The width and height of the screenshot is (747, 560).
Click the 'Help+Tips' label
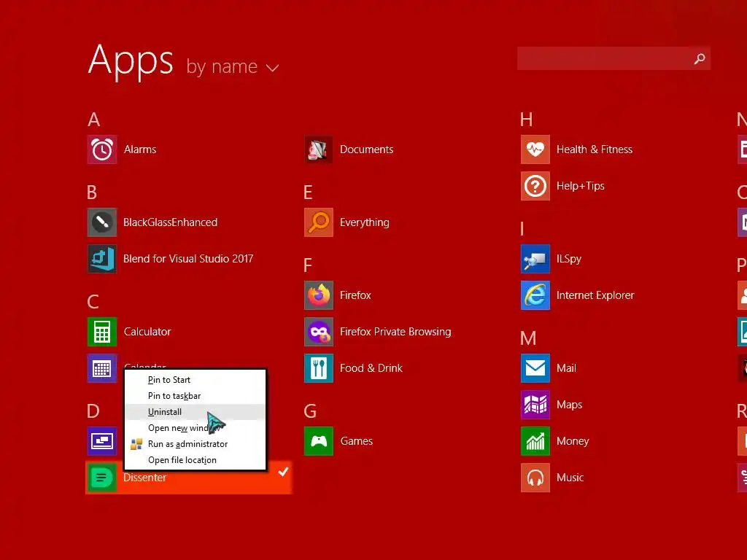click(580, 186)
